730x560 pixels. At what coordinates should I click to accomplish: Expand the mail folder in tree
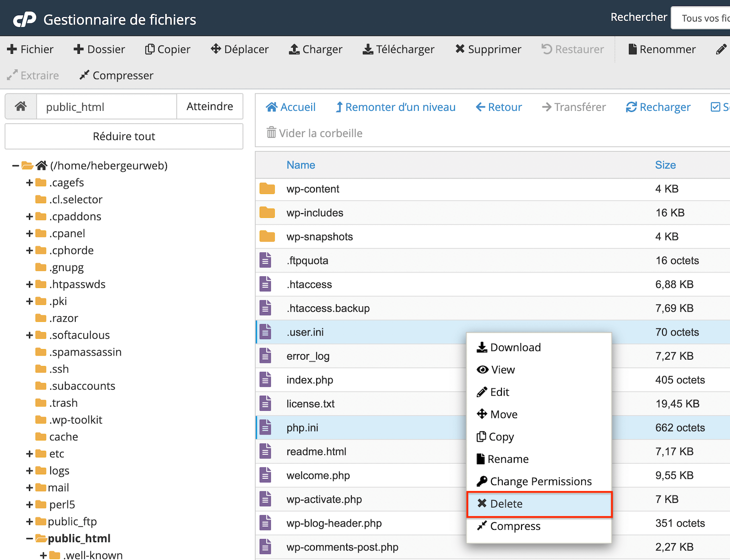tap(30, 488)
